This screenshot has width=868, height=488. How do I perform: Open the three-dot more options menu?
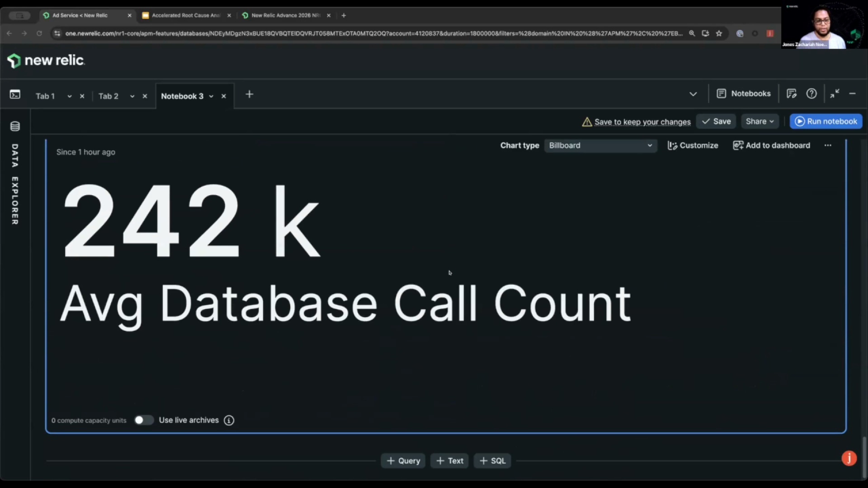828,145
